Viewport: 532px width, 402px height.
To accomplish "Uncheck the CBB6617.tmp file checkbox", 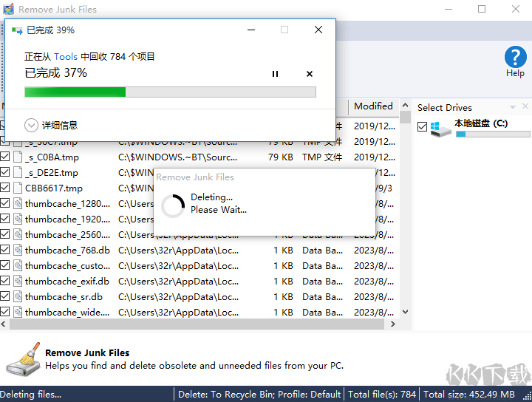I will point(4,188).
